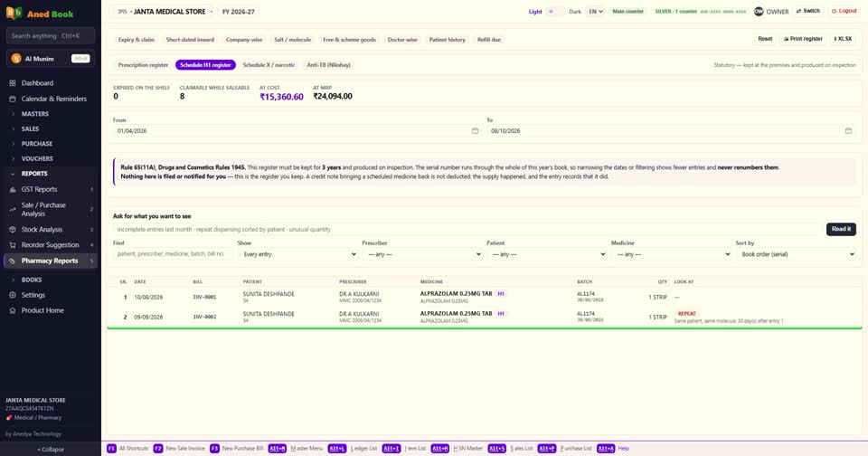Collapse the REPORTS sidebar section
This screenshot has height=456, width=868.
(50, 174)
